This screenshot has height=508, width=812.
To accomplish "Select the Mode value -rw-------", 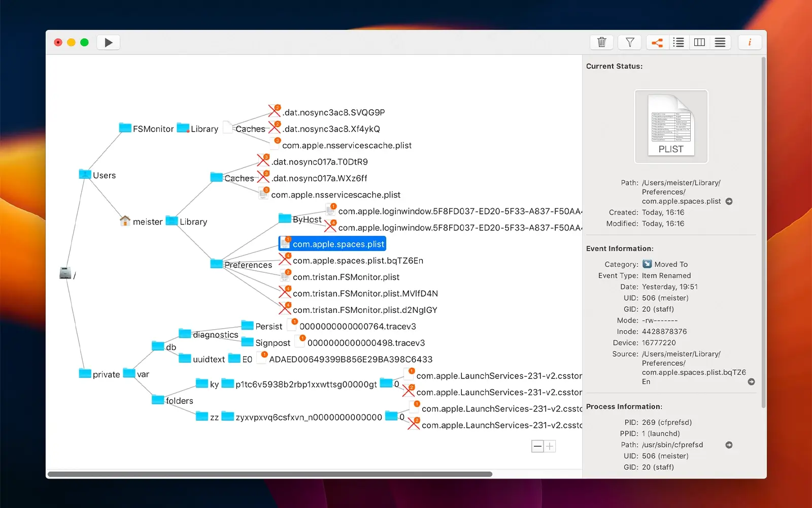I will (x=660, y=320).
